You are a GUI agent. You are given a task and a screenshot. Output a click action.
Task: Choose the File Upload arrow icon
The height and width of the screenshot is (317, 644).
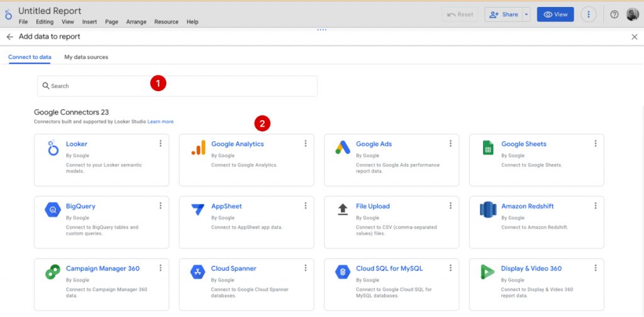pyautogui.click(x=343, y=210)
